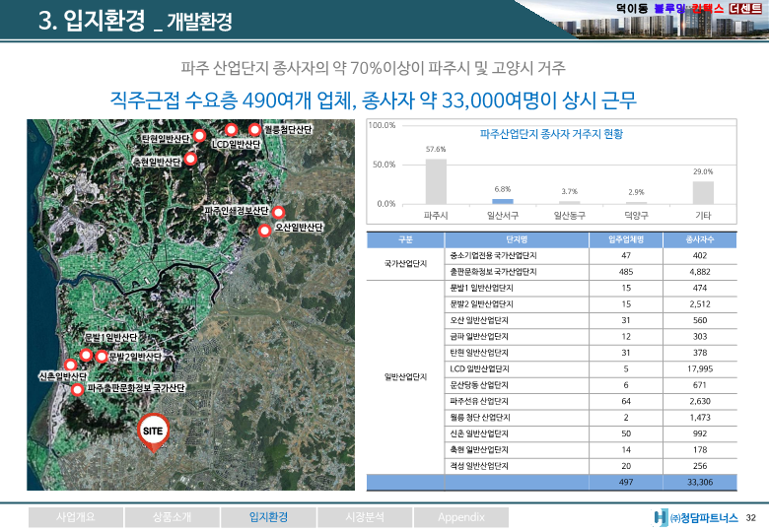Open the Appendix navigation tab
The image size is (769, 532).
pyautogui.click(x=461, y=517)
